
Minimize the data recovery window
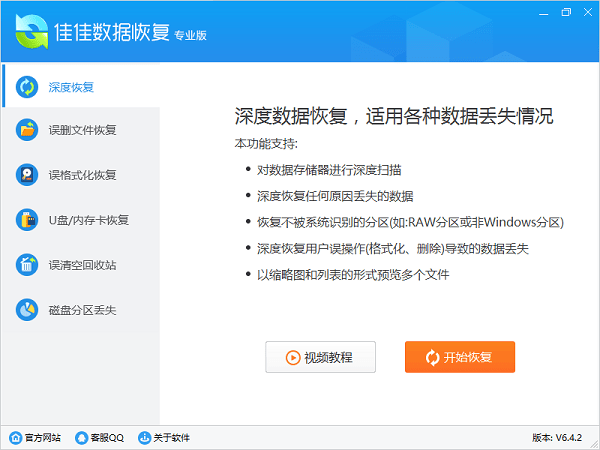click(x=541, y=12)
